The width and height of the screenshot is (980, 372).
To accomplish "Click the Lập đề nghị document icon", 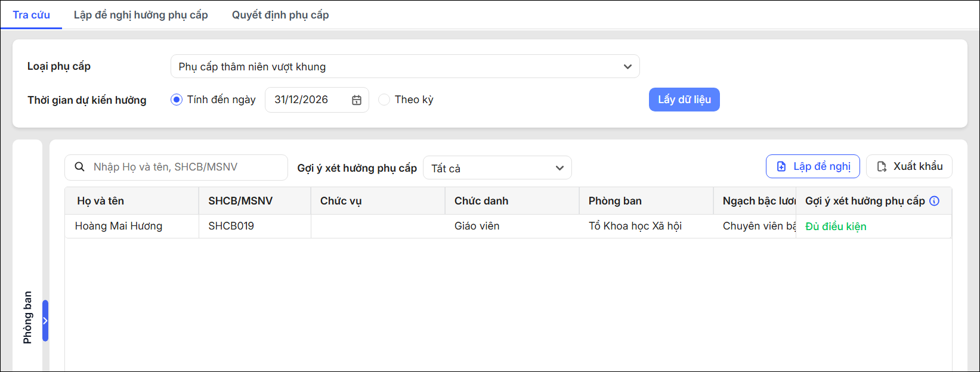I will (781, 166).
